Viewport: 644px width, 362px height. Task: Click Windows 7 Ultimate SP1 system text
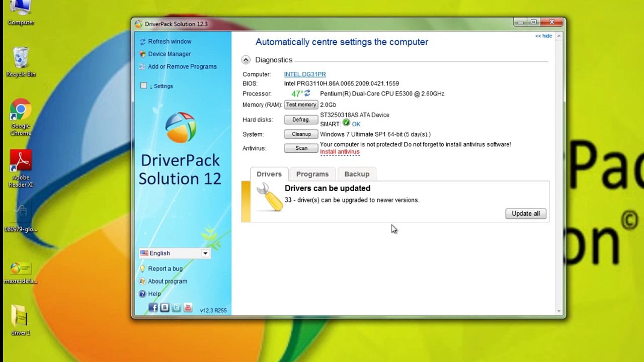[375, 134]
